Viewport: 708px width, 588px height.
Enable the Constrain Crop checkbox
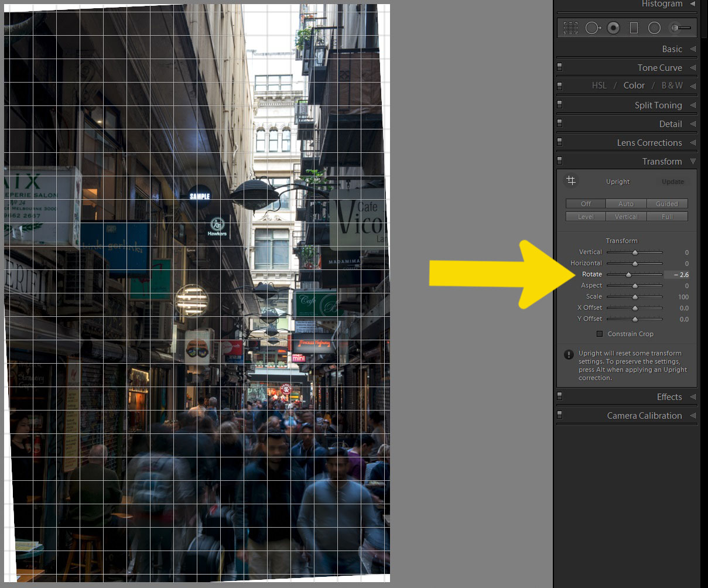(599, 334)
